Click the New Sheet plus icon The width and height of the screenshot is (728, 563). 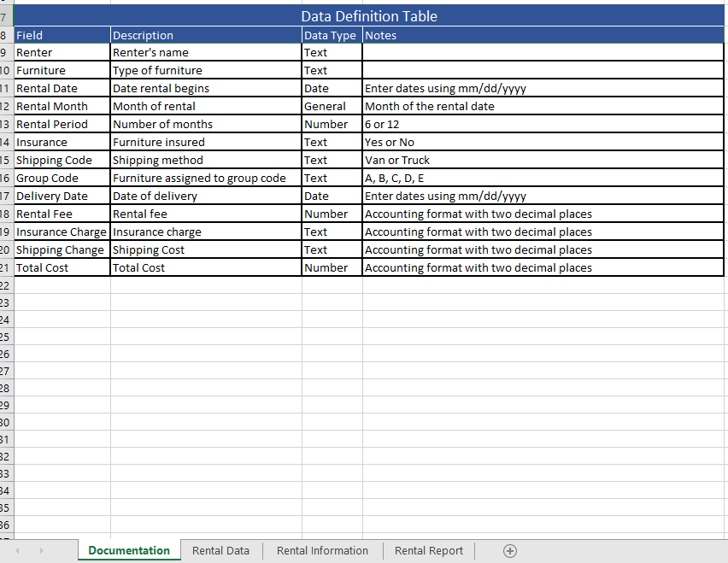510,550
